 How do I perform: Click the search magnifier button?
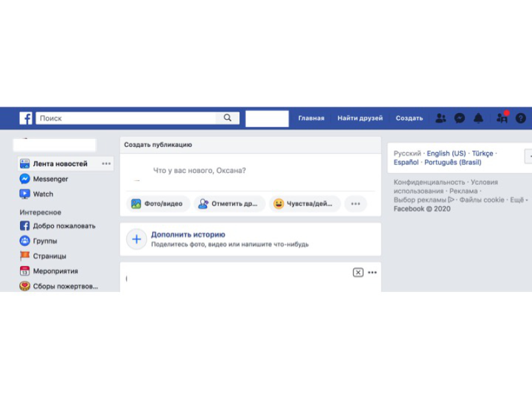227,118
